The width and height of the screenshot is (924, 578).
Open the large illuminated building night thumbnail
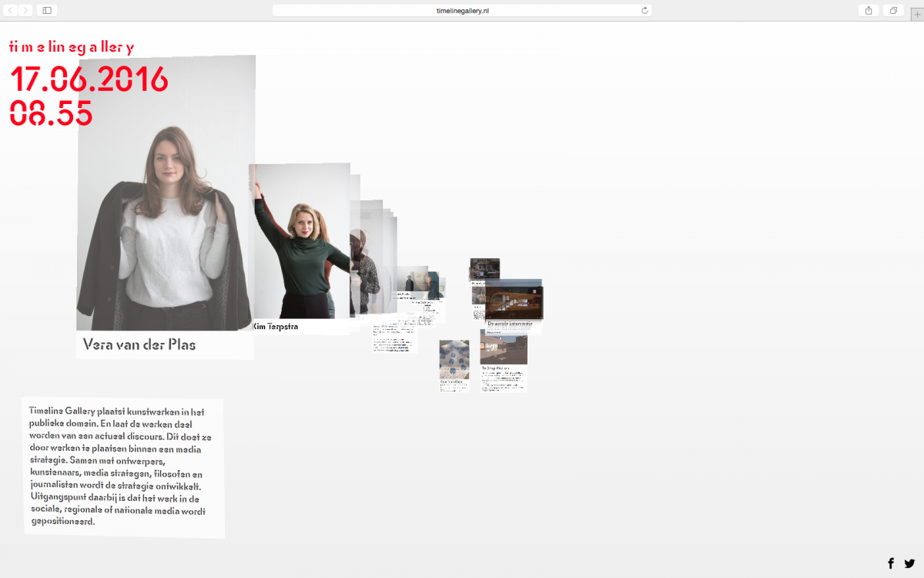pyautogui.click(x=514, y=302)
